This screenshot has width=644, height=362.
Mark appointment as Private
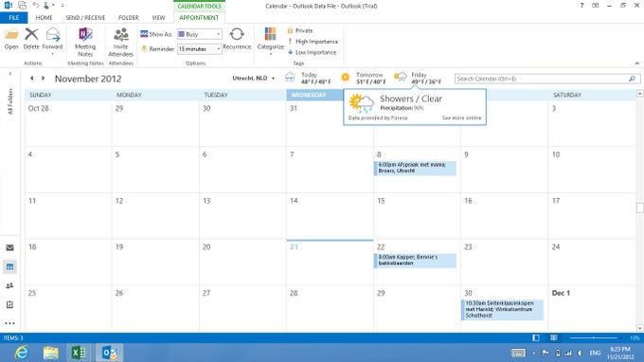300,30
